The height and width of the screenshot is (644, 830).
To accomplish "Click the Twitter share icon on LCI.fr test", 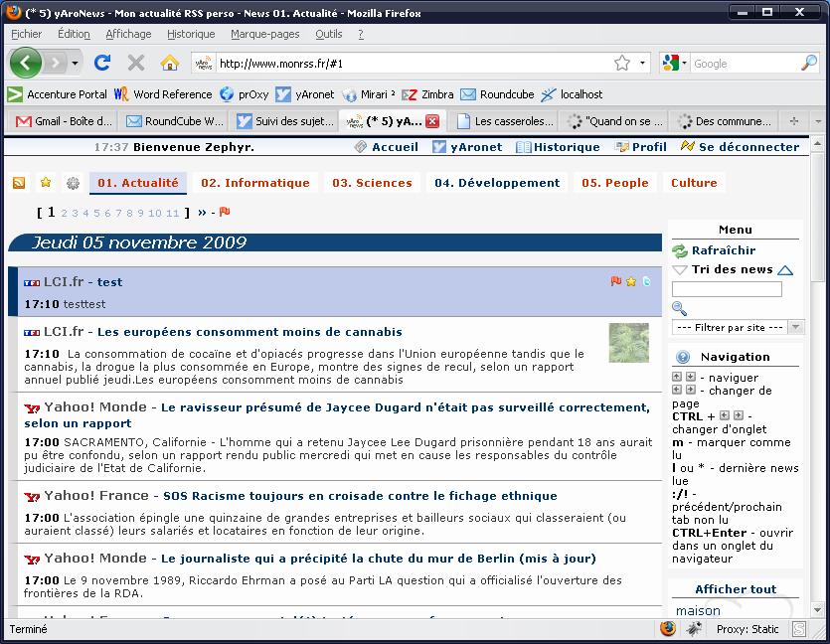I will [646, 282].
